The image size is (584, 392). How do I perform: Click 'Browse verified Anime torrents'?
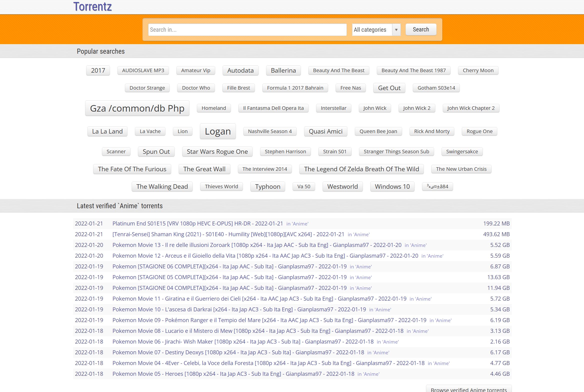coord(469,389)
